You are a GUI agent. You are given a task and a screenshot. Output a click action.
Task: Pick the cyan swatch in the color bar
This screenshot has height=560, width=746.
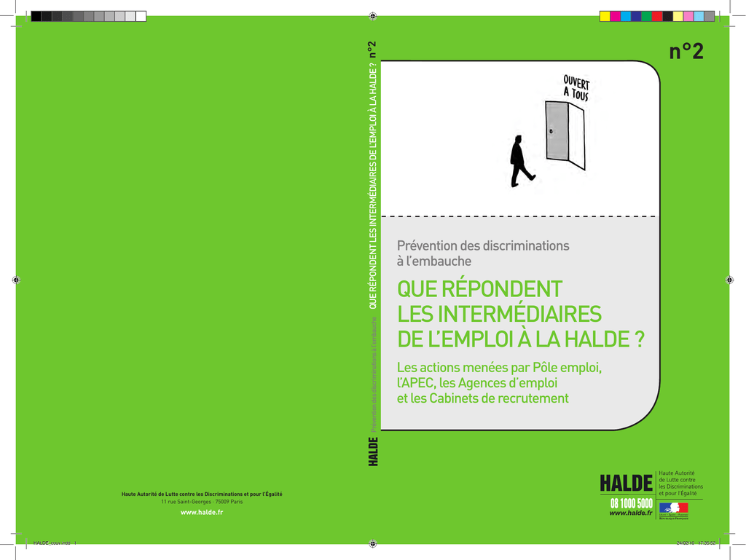tap(626, 16)
